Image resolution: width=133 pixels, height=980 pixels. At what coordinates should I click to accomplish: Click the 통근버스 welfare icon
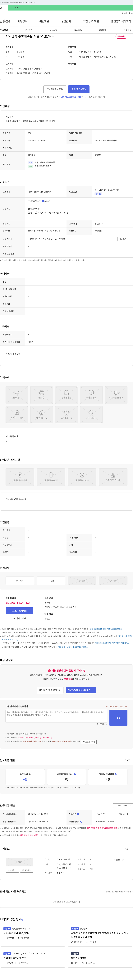[x=17, y=395]
